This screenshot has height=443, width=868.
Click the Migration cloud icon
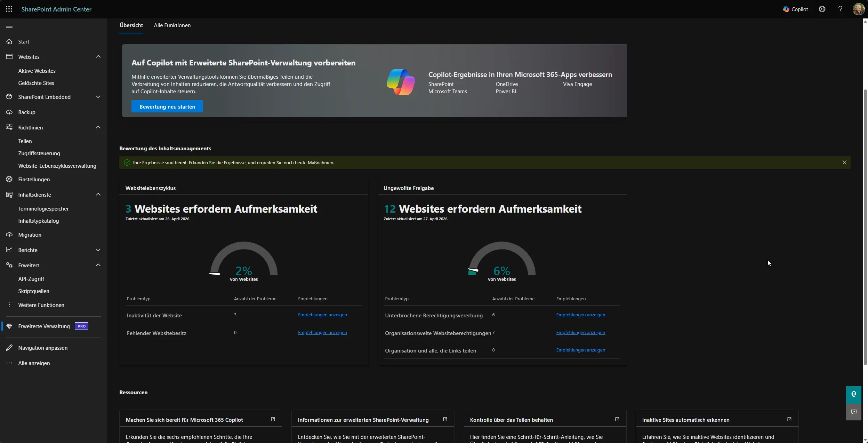click(9, 235)
